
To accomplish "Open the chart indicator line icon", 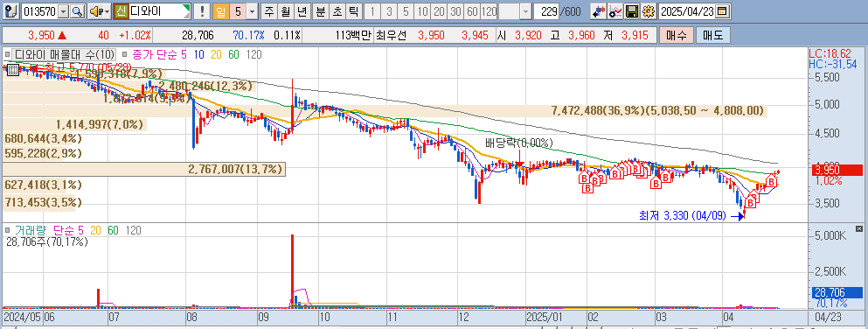I will (x=615, y=11).
